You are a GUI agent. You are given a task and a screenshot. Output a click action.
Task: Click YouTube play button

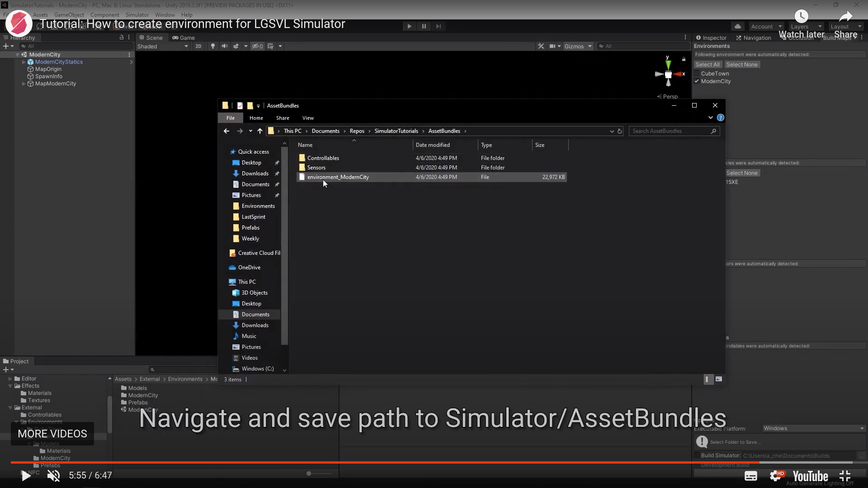pyautogui.click(x=26, y=475)
